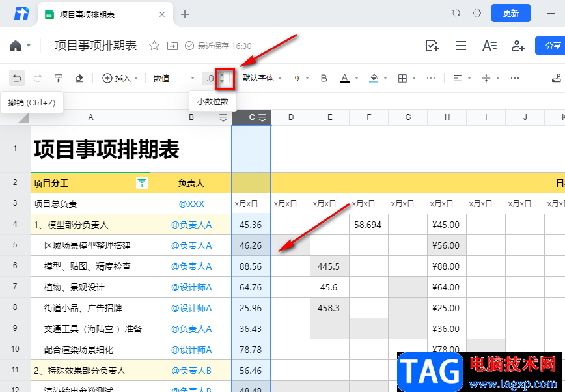
Task: Open the three-line menu icon
Action: click(x=460, y=46)
